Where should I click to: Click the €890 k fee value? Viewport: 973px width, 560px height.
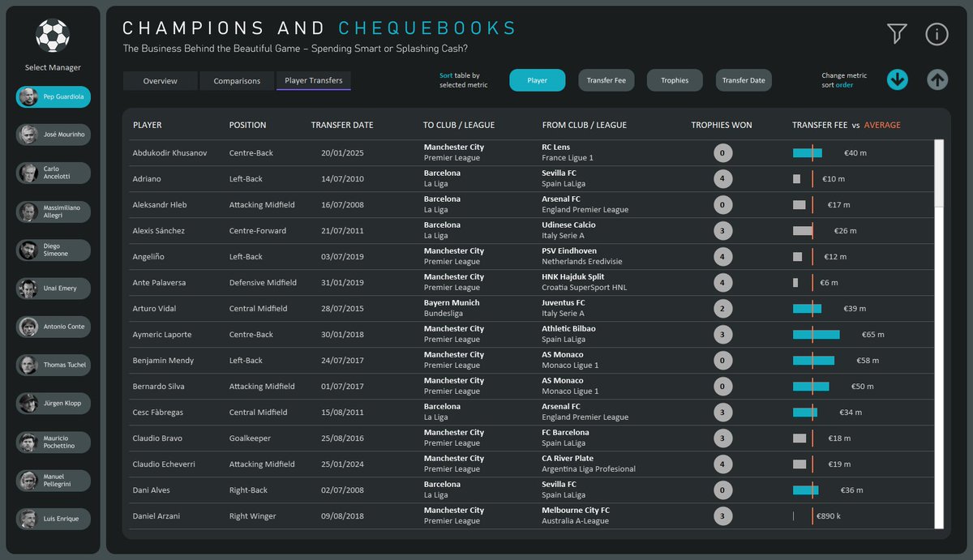(x=829, y=516)
